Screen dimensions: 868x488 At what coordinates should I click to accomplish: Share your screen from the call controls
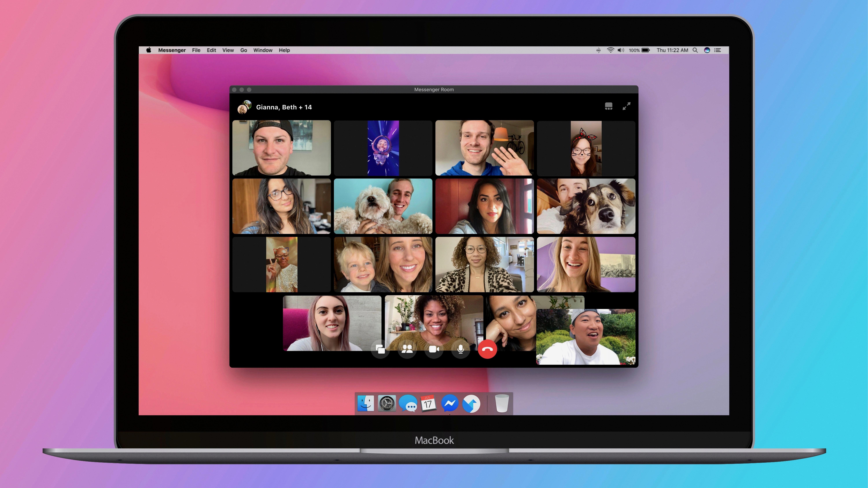[380, 349]
